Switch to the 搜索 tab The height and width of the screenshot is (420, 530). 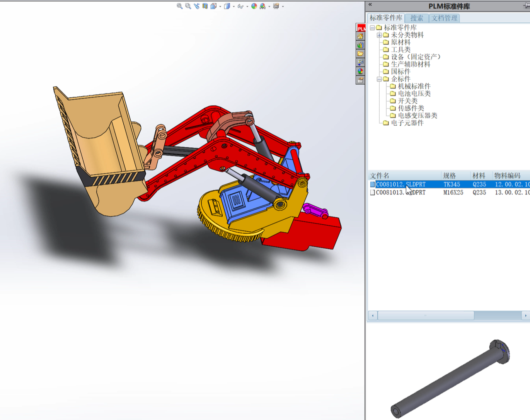tap(417, 18)
